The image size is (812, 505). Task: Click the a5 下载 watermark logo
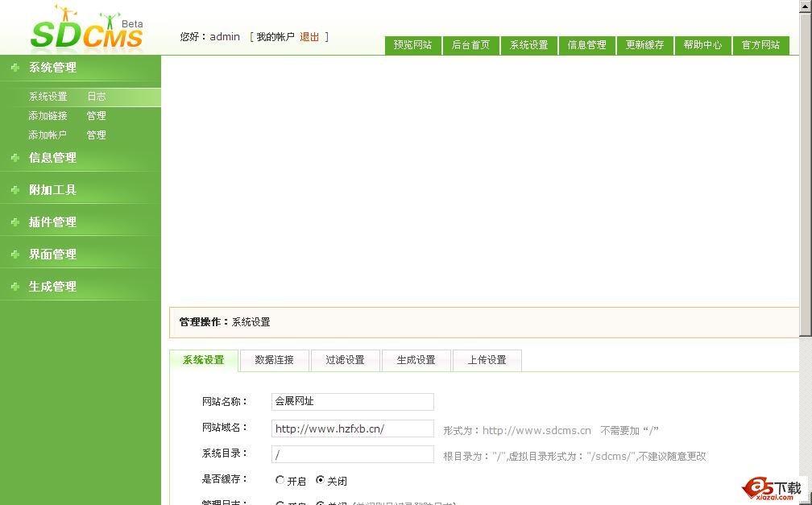(x=773, y=488)
